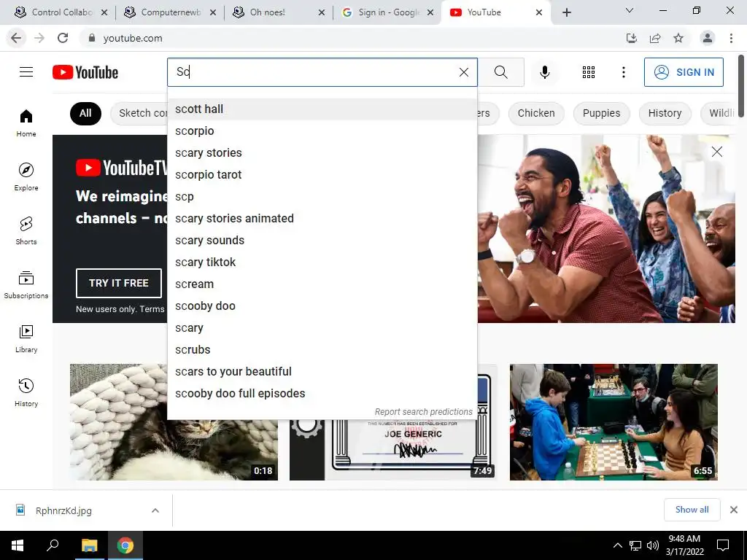Open History in the sidebar
747x560 pixels.
(x=26, y=392)
